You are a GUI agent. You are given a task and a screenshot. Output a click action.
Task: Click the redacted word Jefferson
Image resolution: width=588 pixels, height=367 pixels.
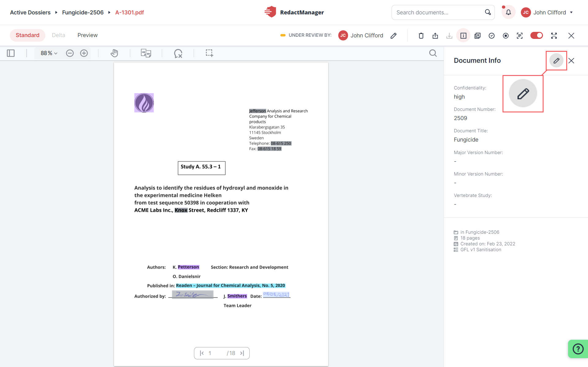(x=257, y=111)
